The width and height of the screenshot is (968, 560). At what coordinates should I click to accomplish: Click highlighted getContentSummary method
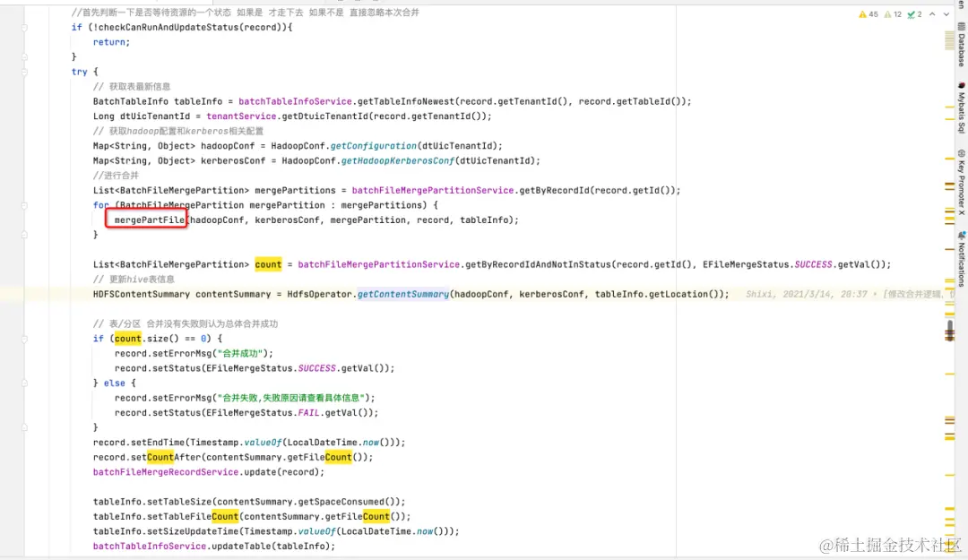403,294
